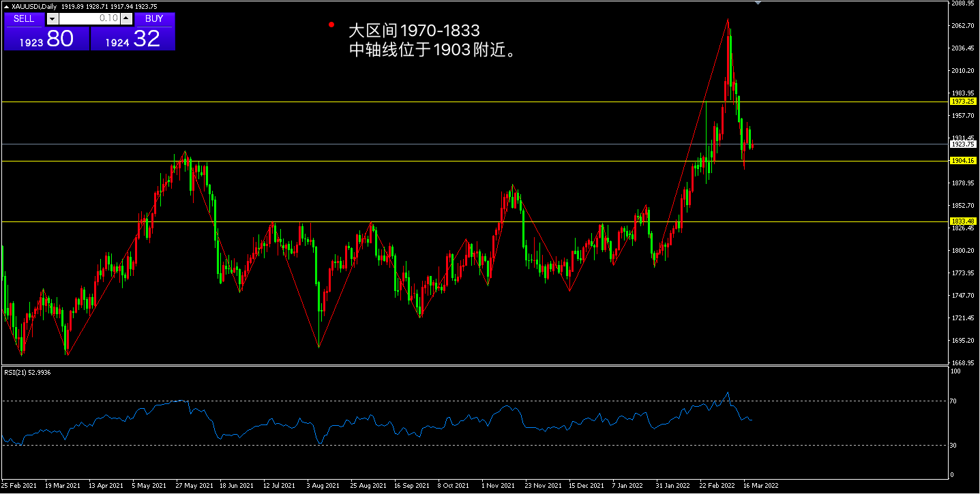Click the XAUUSDi,Daily chart title
Viewport: 980px width, 494px height.
point(34,6)
